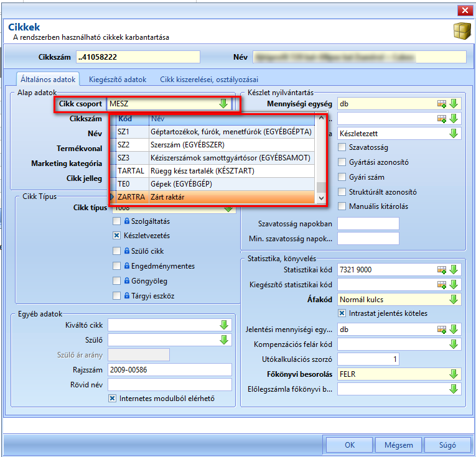Image resolution: width=476 pixels, height=457 pixels.
Task: Click the lock icon next to Tárgyi eszköz
Action: coord(127,295)
